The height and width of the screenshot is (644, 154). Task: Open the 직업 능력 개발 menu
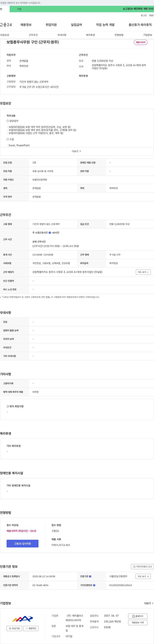tap(105, 25)
